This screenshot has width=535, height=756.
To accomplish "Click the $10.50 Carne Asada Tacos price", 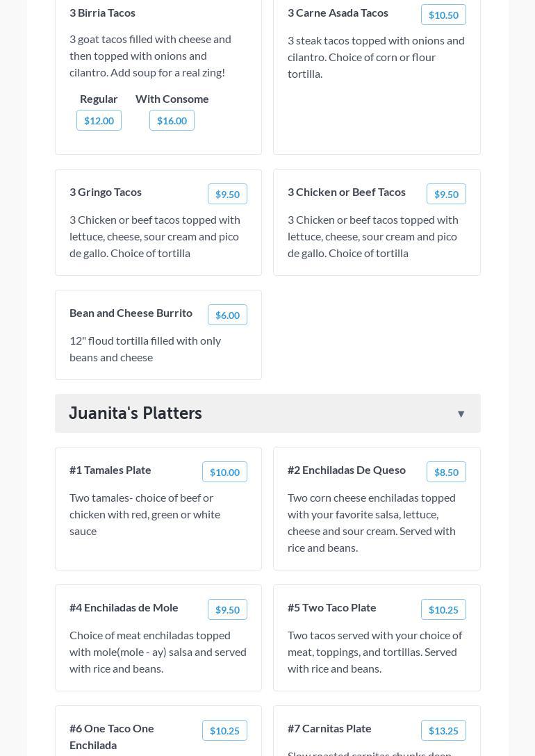I will 443,15.
